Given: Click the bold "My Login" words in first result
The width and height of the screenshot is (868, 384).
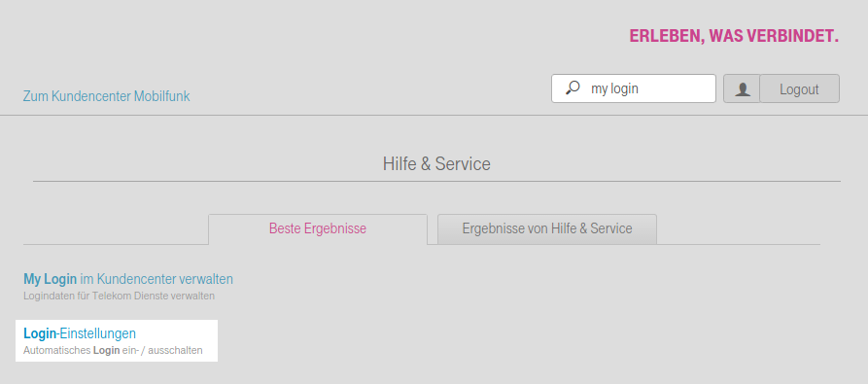Looking at the screenshot, I should [50, 279].
